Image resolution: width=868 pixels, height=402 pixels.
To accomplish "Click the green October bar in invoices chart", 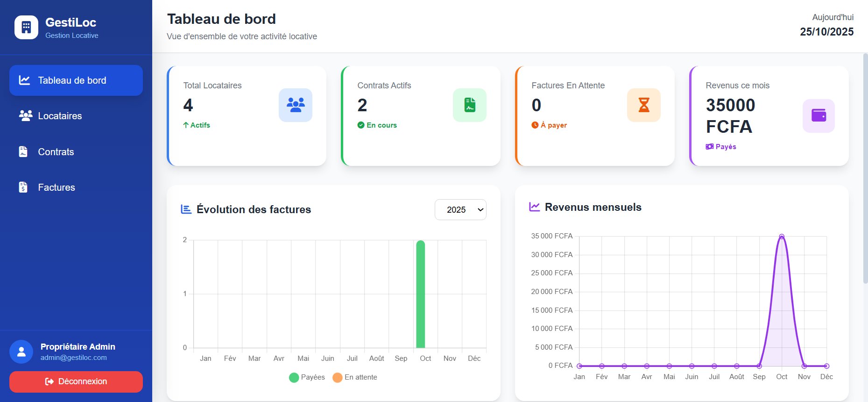I will coord(420,294).
